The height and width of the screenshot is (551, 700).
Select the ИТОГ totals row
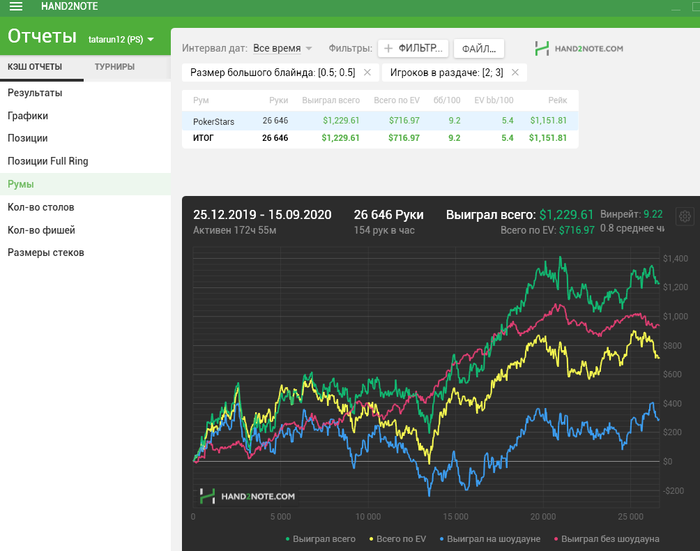click(x=380, y=138)
